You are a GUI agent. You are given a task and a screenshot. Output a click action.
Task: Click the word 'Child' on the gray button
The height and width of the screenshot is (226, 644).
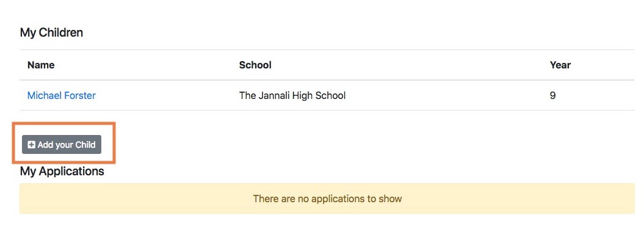point(86,145)
